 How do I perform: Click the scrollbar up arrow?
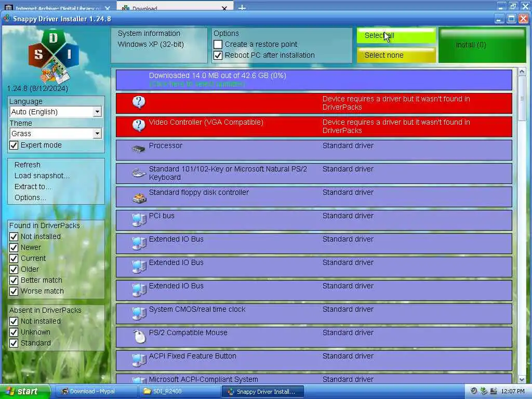(x=522, y=72)
